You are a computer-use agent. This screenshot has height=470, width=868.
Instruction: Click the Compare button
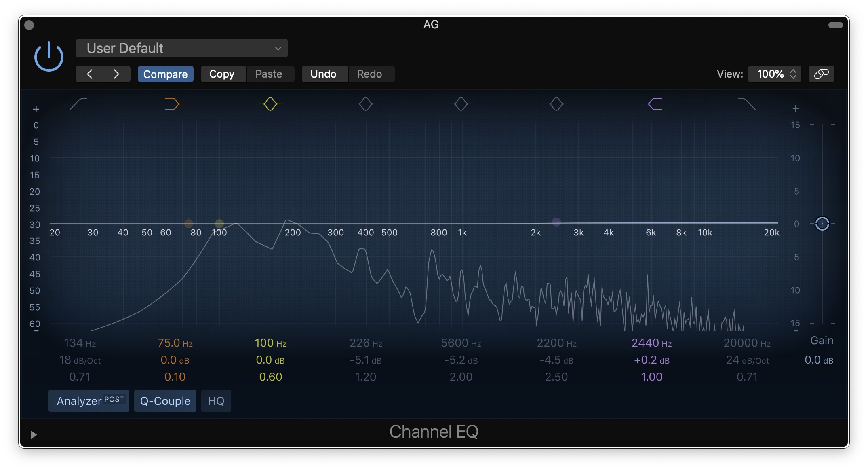pyautogui.click(x=165, y=74)
